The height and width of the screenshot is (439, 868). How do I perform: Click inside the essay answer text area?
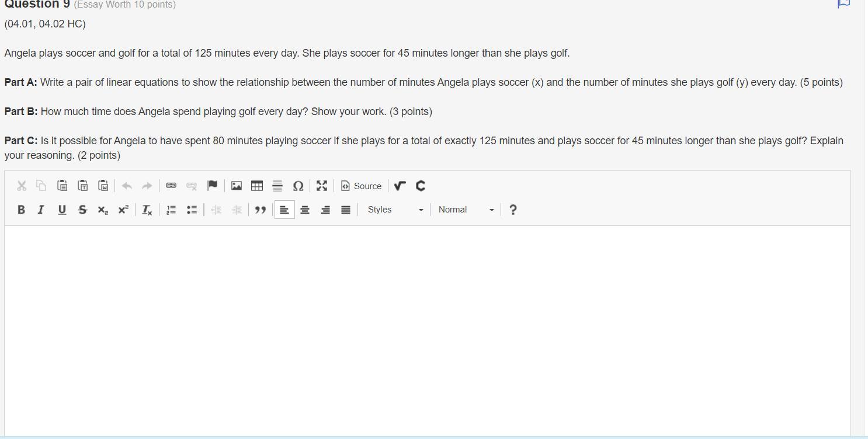[428, 330]
